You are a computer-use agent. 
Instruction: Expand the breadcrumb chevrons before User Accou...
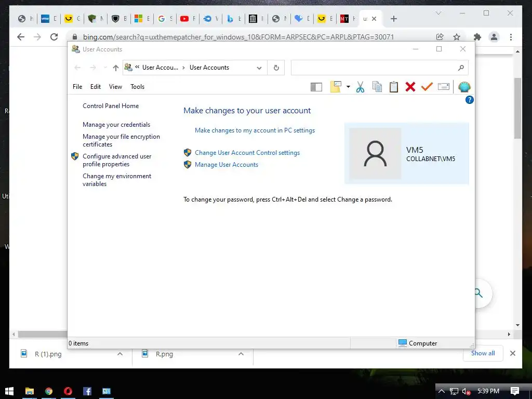coord(137,67)
